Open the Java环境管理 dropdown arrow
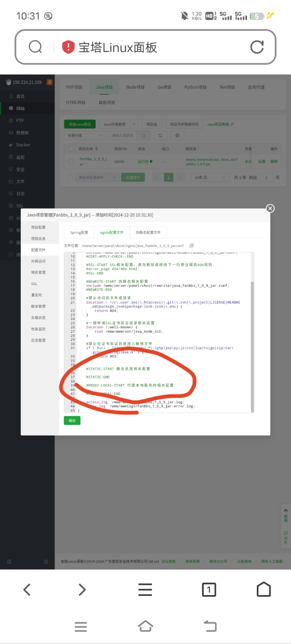Screen dimensions: 291x644 tap(134, 124)
